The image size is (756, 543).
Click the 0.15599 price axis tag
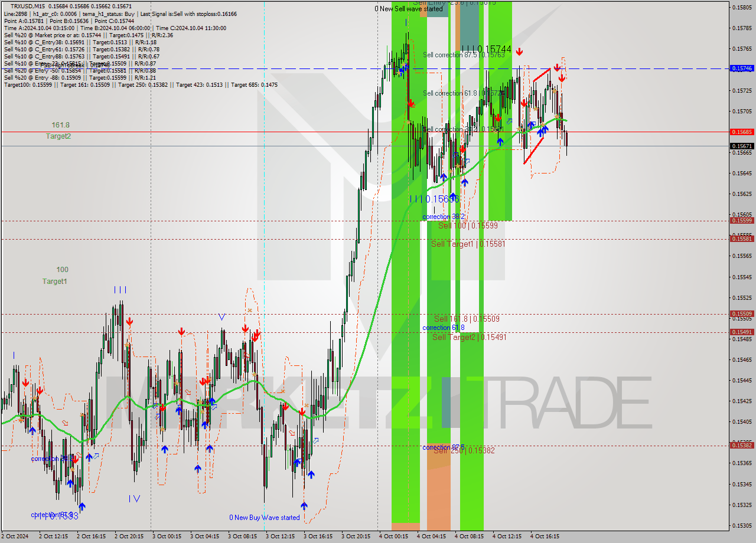[742, 221]
